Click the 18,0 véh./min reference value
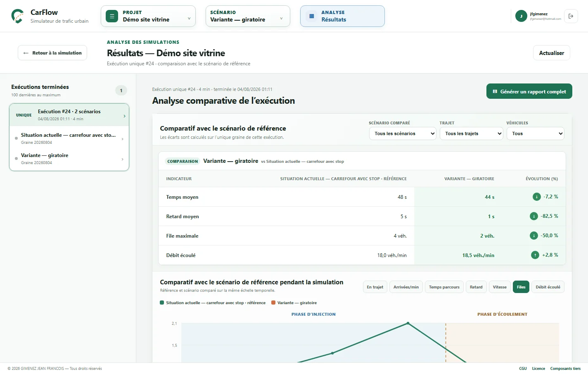Viewport: 588px width, 374px height. [x=392, y=255]
